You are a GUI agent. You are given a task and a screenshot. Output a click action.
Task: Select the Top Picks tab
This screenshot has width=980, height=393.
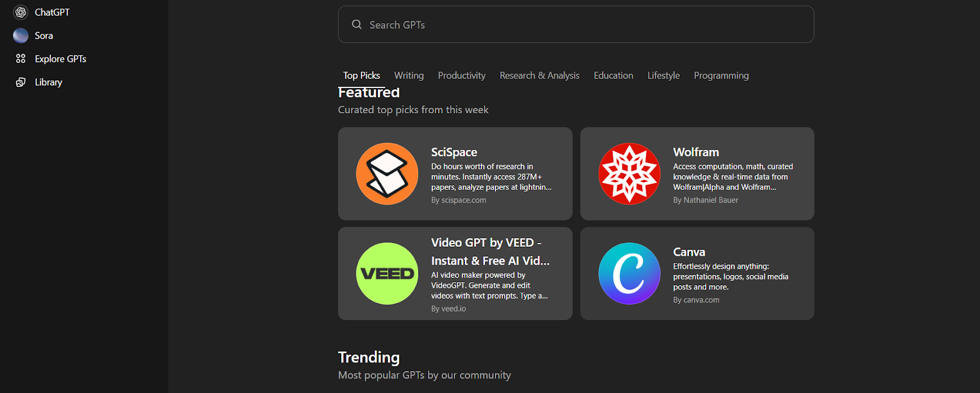[361, 75]
